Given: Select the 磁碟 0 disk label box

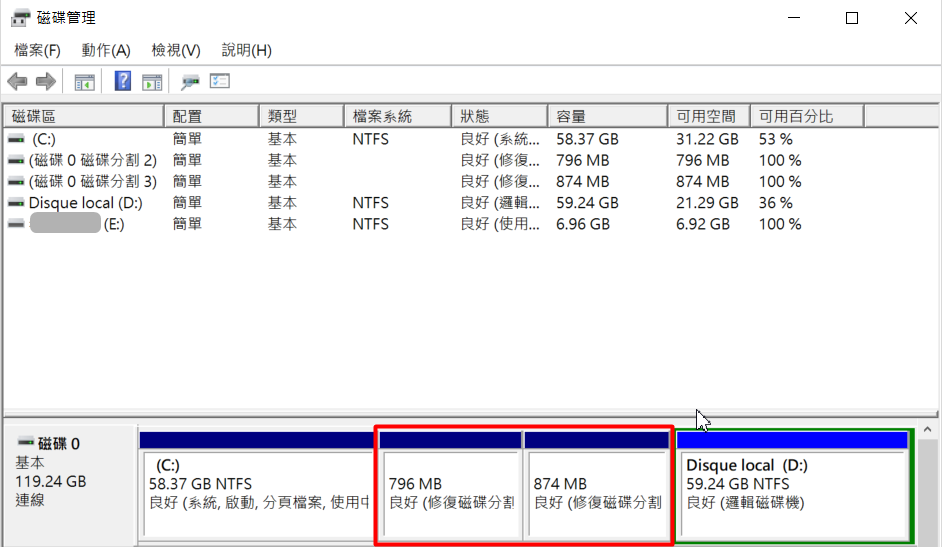Looking at the screenshot, I should [x=70, y=485].
